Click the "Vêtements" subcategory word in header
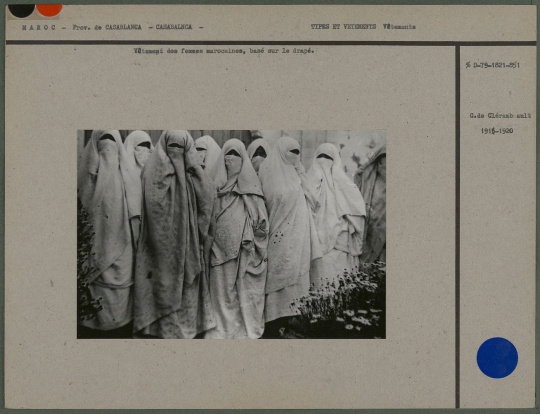The image size is (540, 414). (399, 27)
